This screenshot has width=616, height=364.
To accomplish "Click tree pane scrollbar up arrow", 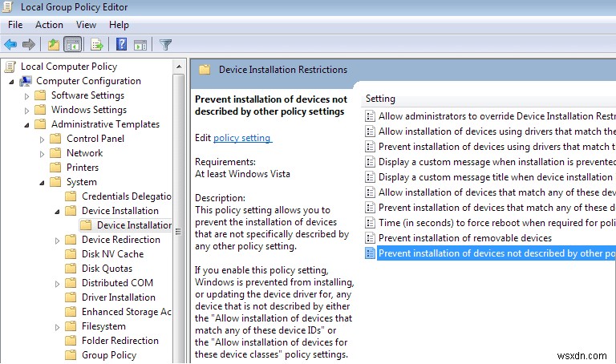I will tap(179, 67).
